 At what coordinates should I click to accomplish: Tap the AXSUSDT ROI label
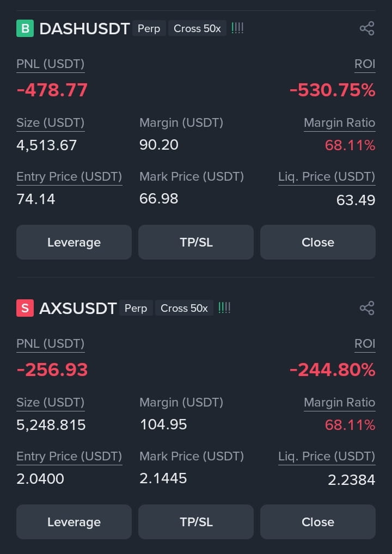365,344
